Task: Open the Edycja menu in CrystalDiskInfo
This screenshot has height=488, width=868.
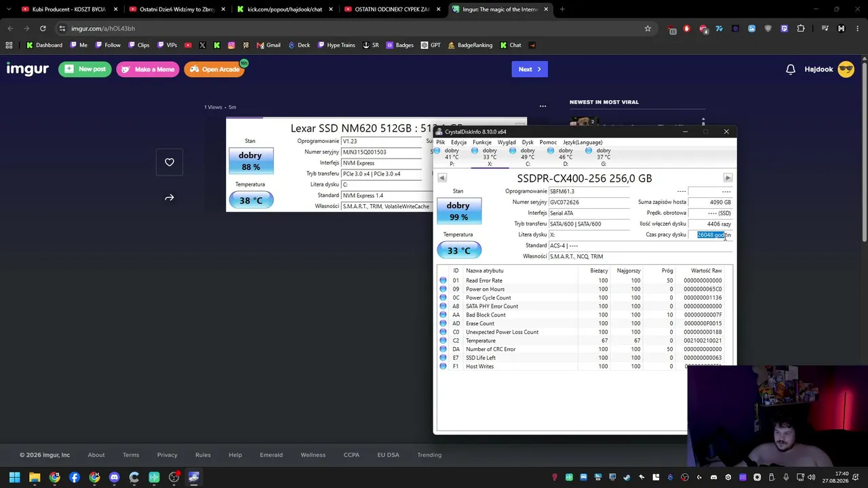Action: point(458,142)
